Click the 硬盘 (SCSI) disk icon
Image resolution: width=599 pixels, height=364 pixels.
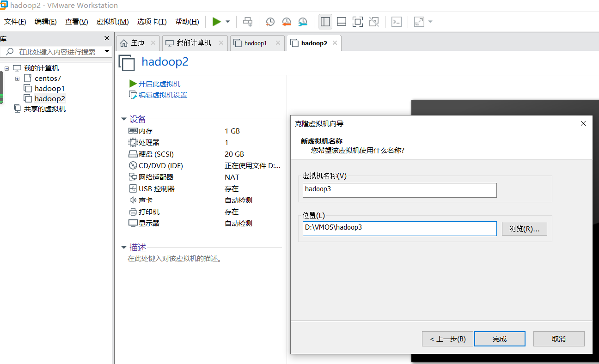coord(133,154)
